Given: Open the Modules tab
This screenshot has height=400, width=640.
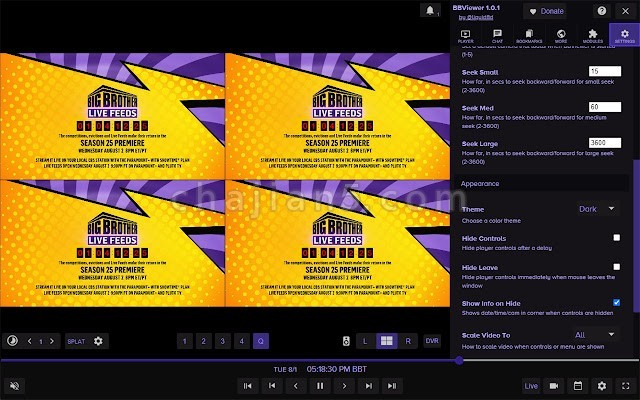Looking at the screenshot, I should click(x=593, y=36).
